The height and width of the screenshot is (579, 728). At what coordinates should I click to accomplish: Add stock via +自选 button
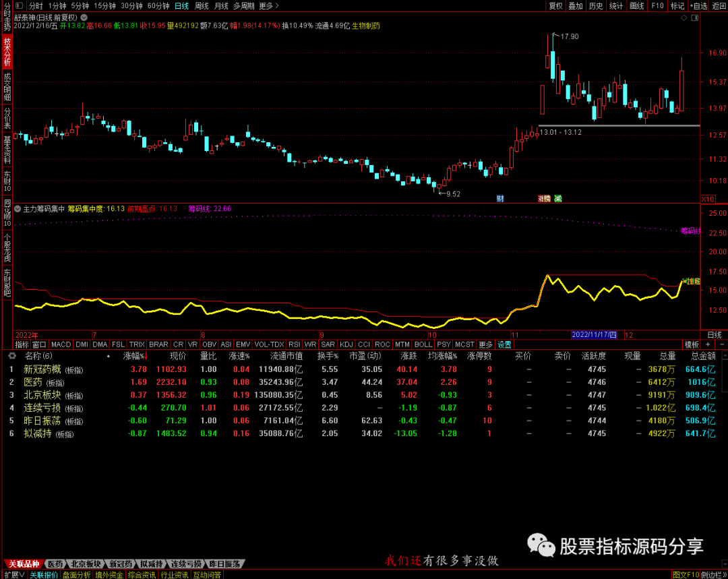(x=698, y=5)
